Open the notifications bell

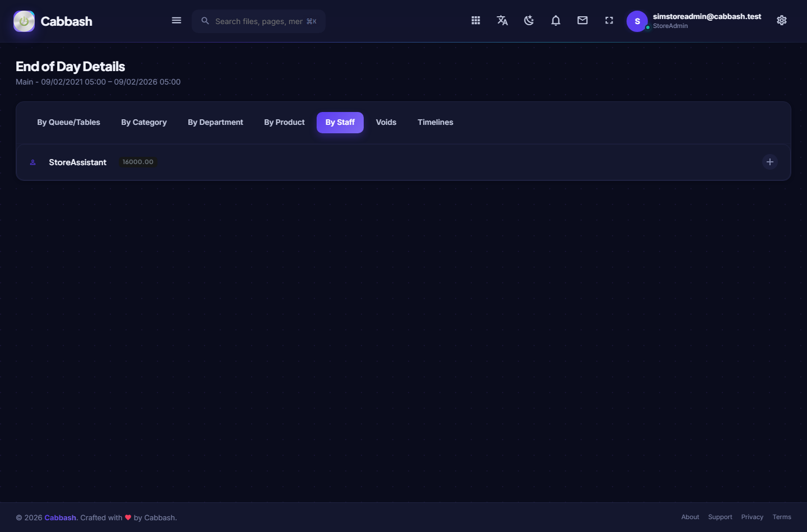556,21
